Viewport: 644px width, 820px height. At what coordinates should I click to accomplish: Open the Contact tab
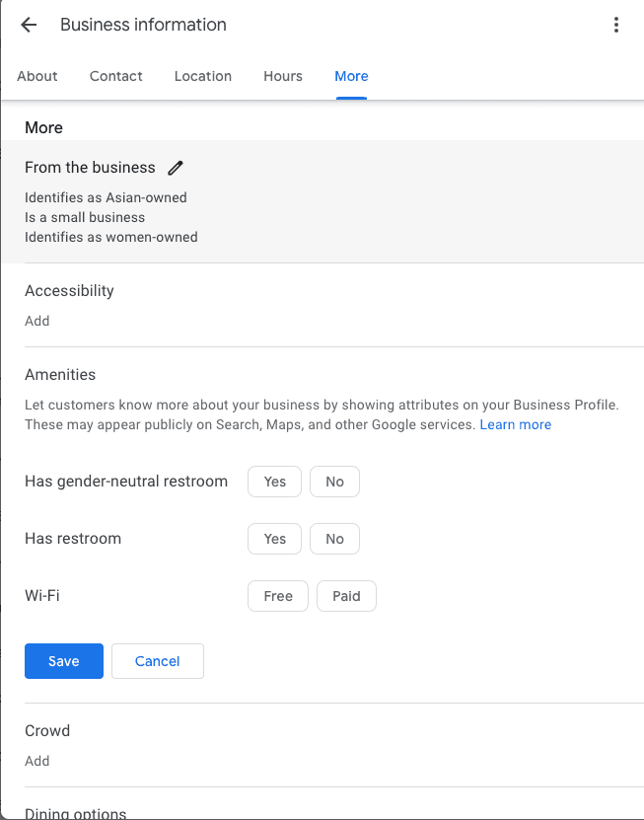(x=116, y=76)
